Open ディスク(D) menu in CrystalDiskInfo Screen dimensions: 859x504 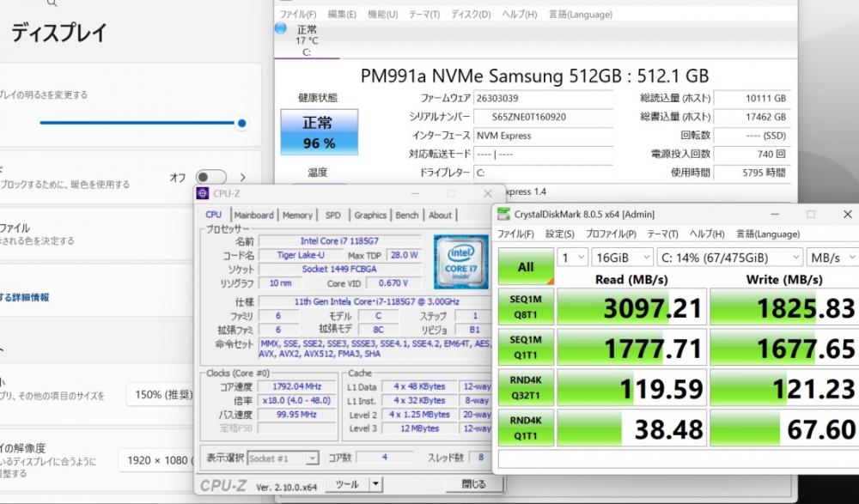(x=471, y=15)
